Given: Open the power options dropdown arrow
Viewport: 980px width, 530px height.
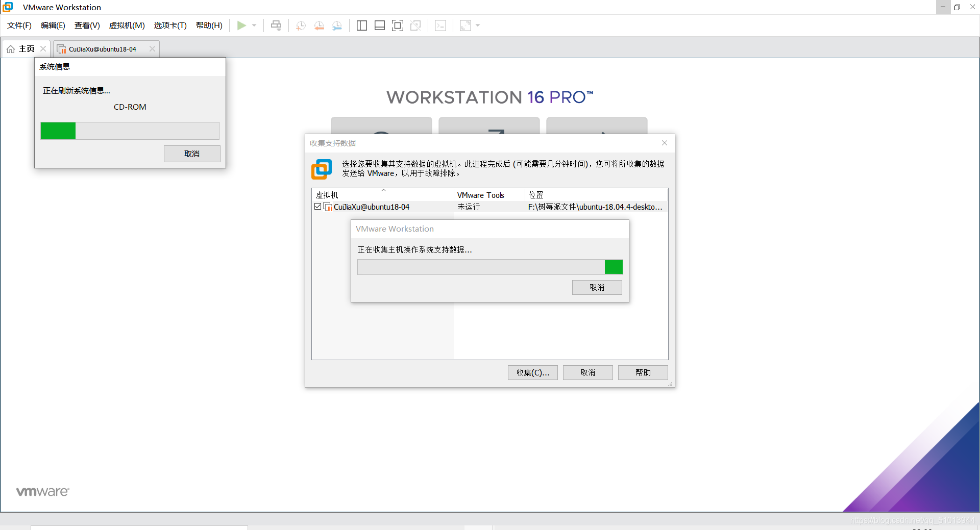Looking at the screenshot, I should pyautogui.click(x=254, y=26).
